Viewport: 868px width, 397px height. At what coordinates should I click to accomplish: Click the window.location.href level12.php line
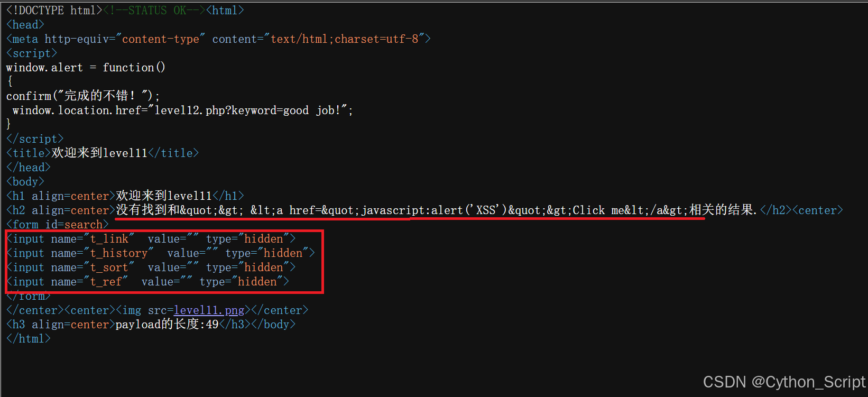[182, 110]
